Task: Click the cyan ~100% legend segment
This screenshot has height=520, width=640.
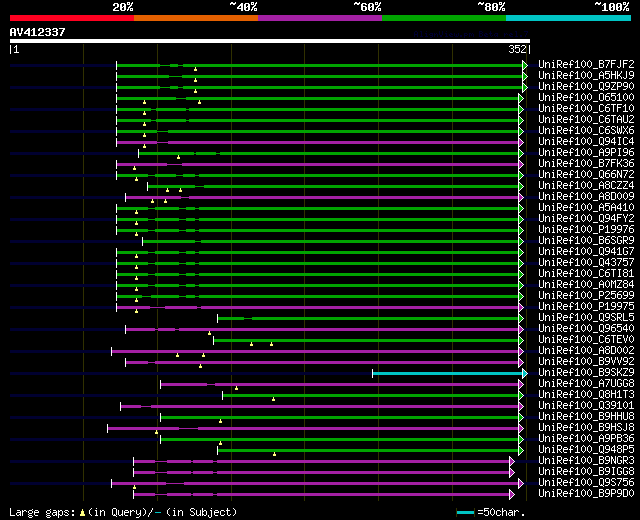Action: [x=569, y=18]
